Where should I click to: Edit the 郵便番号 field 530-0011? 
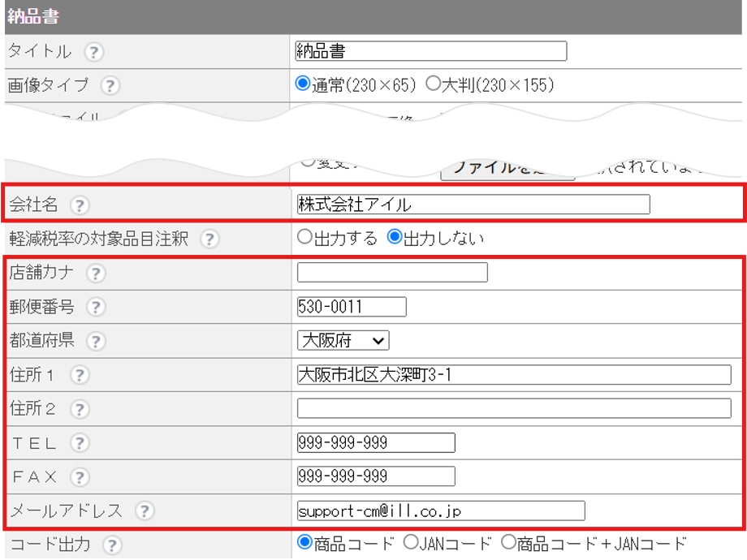352,307
